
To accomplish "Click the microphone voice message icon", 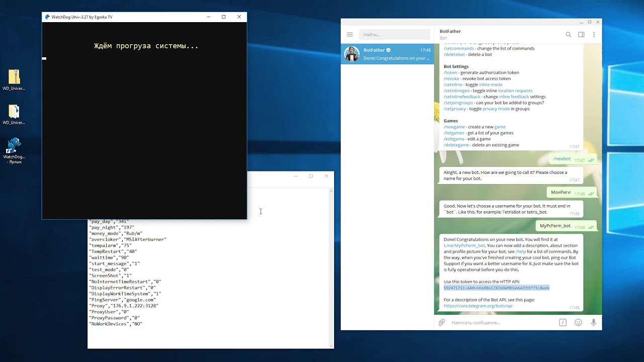I will pyautogui.click(x=594, y=322).
